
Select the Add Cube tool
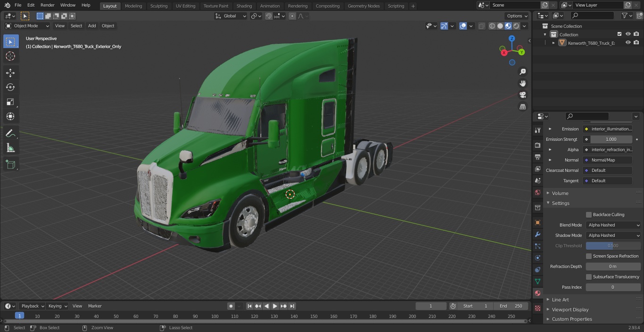10,165
